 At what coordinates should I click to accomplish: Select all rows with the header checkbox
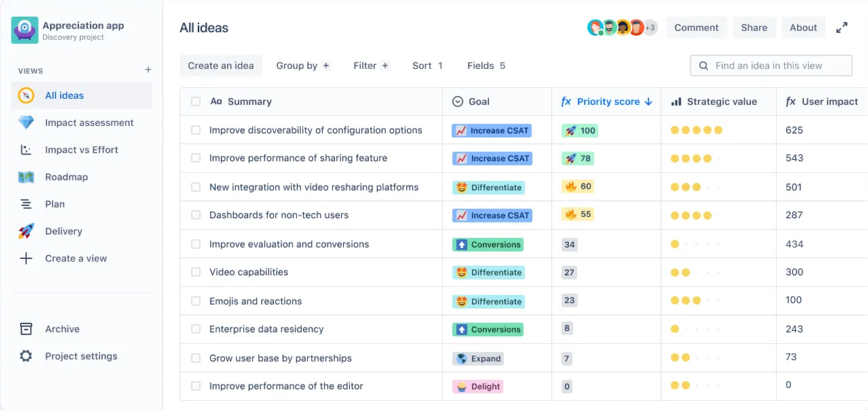pos(196,101)
